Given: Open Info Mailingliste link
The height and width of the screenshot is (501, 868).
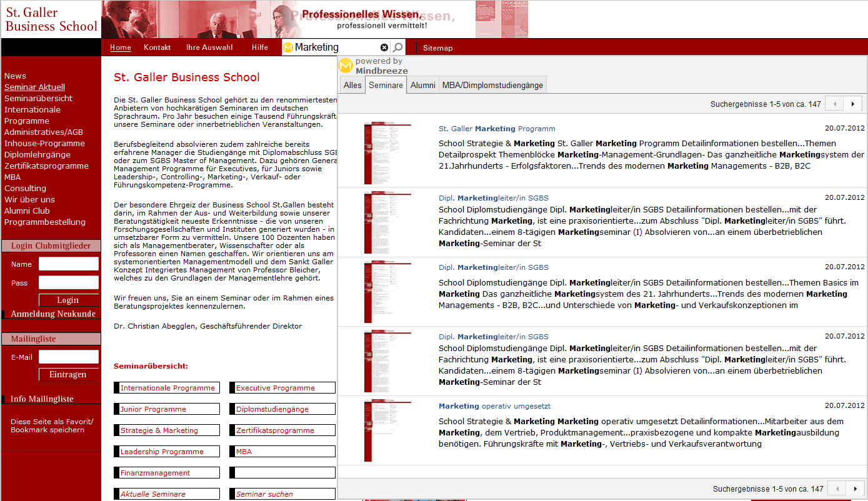Looking at the screenshot, I should (x=42, y=399).
